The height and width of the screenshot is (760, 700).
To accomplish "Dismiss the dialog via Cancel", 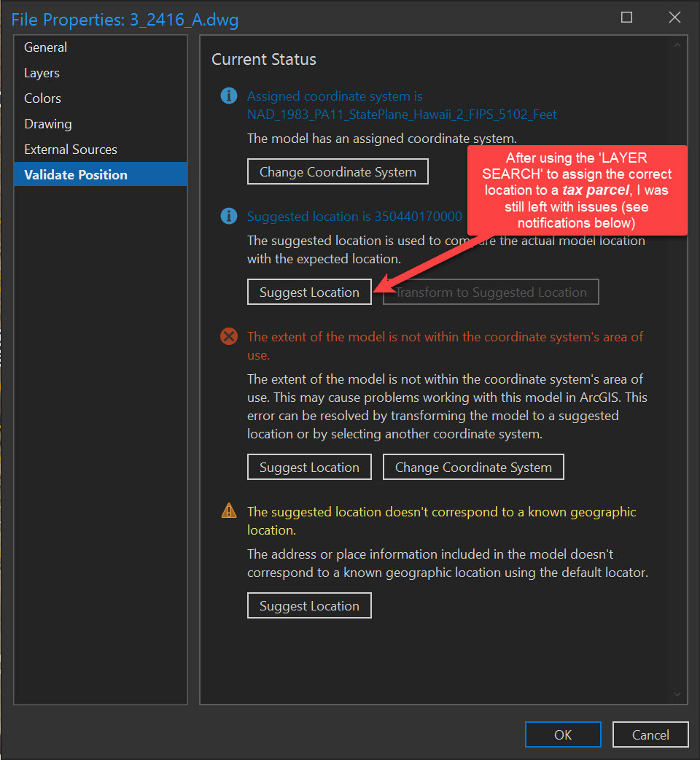I will click(x=650, y=734).
